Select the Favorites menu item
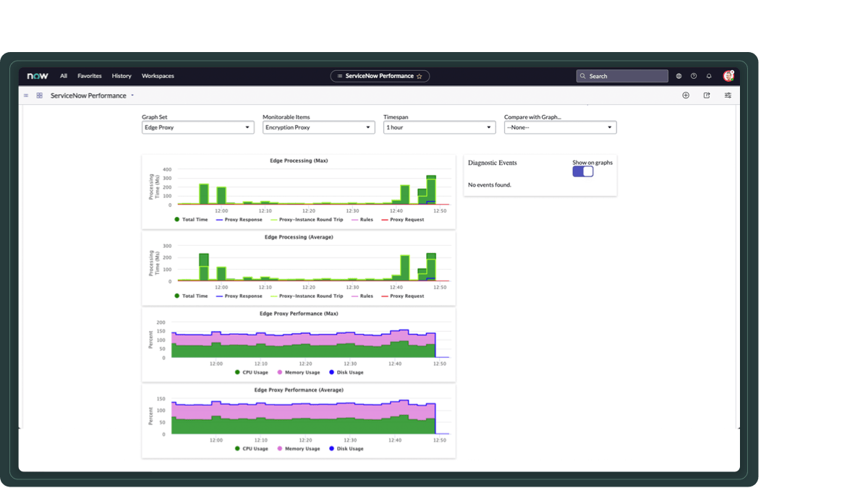868x488 pixels. (89, 75)
